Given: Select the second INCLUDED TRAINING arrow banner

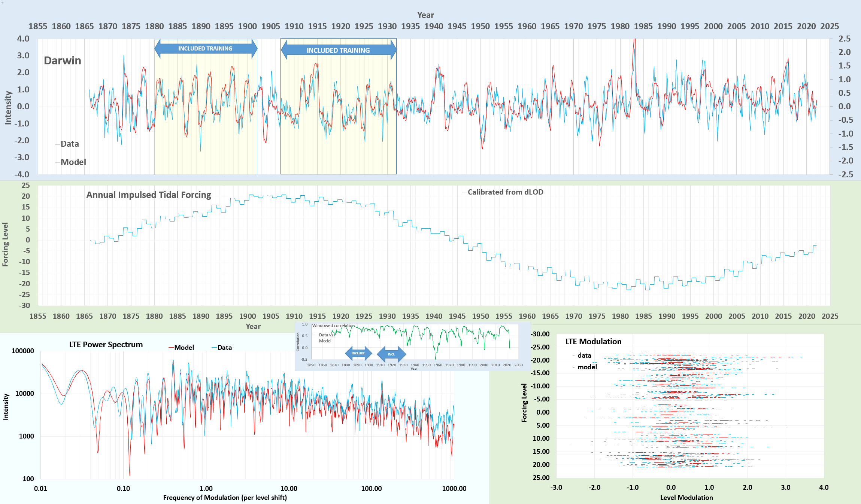Looking at the screenshot, I should [338, 50].
